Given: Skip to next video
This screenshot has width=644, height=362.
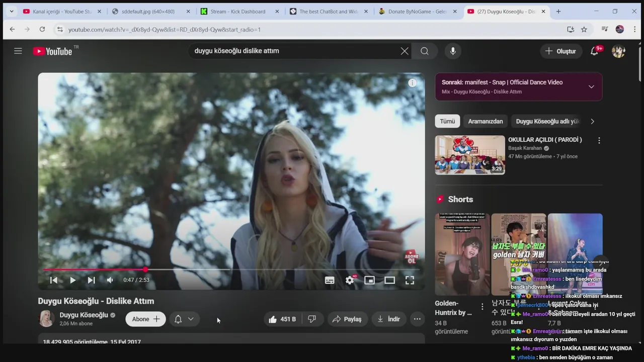Looking at the screenshot, I should click(x=91, y=280).
